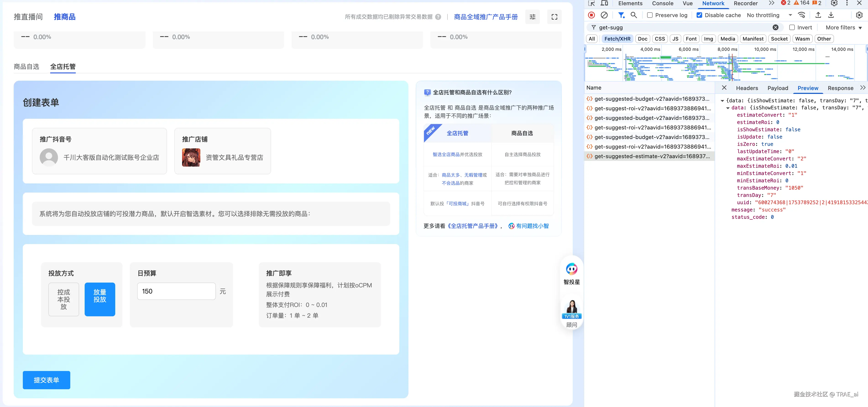This screenshot has width=868, height=407.
Task: Collapse the inner data object node
Action: click(x=728, y=108)
